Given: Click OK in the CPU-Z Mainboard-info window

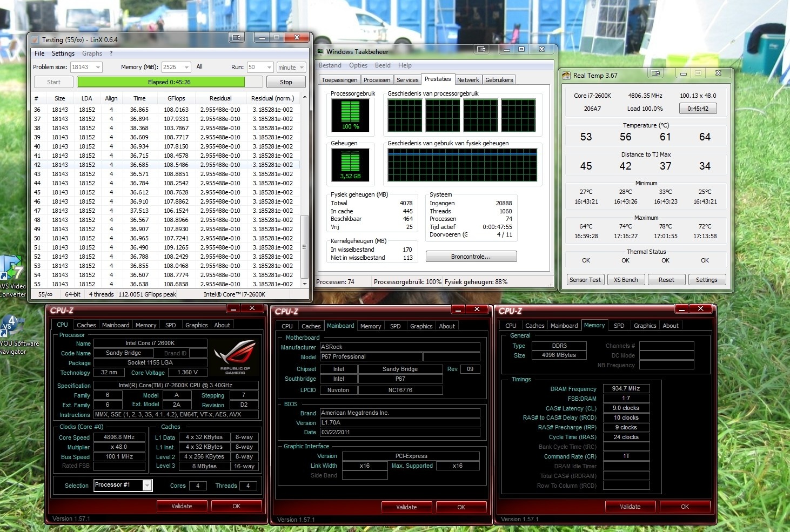Looking at the screenshot, I should click(x=461, y=507).
